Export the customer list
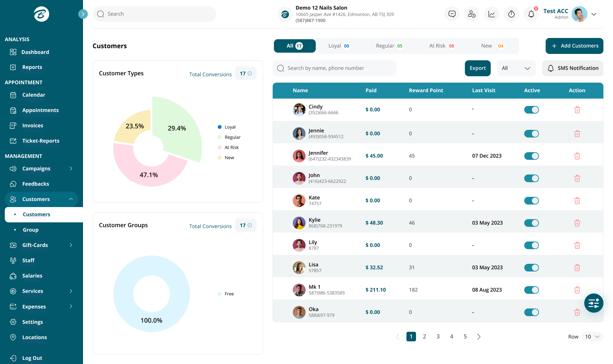This screenshot has width=613, height=364. [x=477, y=68]
